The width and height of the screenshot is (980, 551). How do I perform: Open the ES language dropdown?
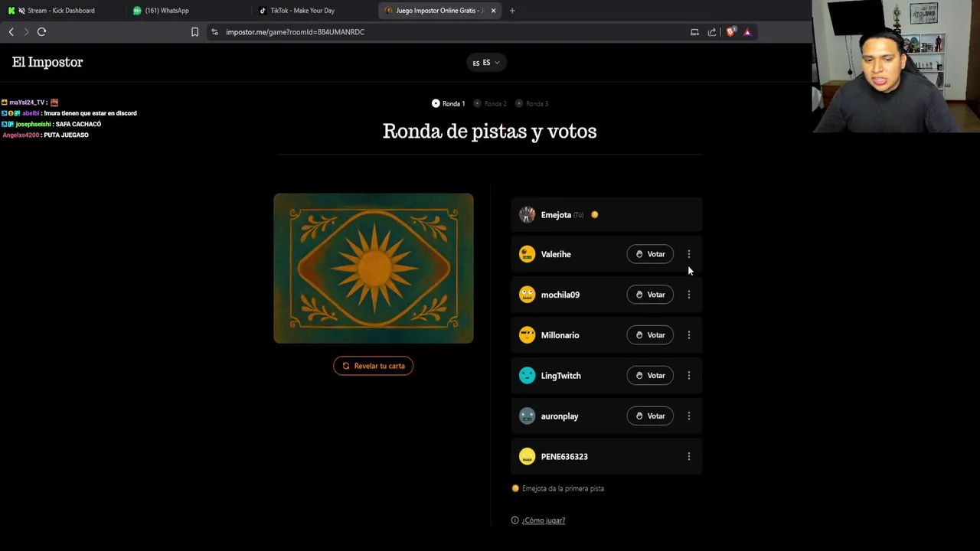click(486, 63)
